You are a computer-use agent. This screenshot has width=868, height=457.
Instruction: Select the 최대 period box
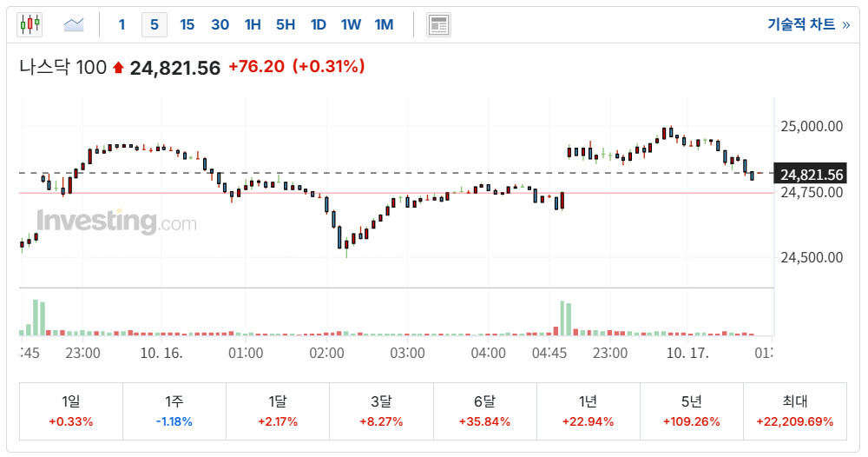(x=795, y=412)
